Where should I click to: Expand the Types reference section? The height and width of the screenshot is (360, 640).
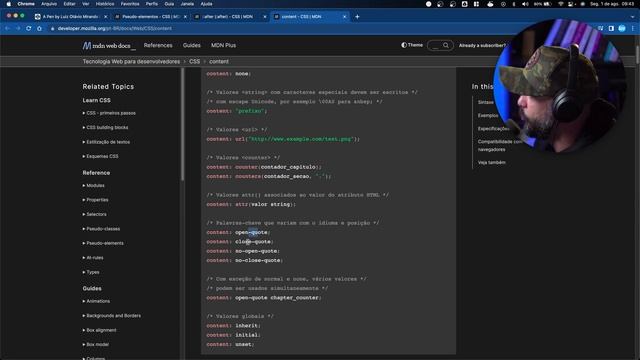[91, 272]
